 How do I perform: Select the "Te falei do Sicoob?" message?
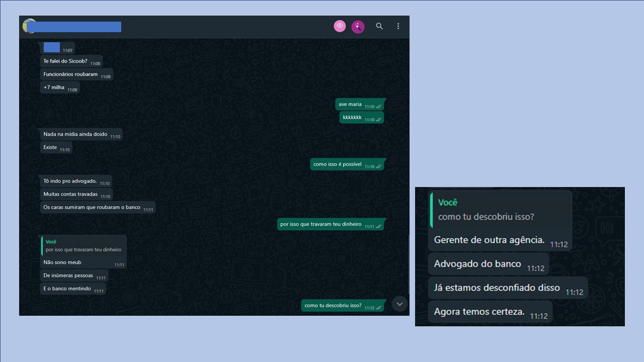coord(65,61)
